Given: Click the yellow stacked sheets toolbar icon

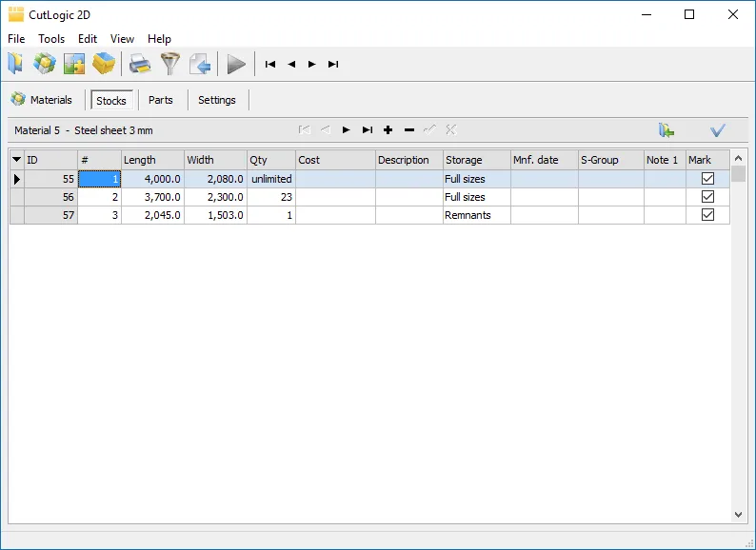Looking at the screenshot, I should click(104, 64).
